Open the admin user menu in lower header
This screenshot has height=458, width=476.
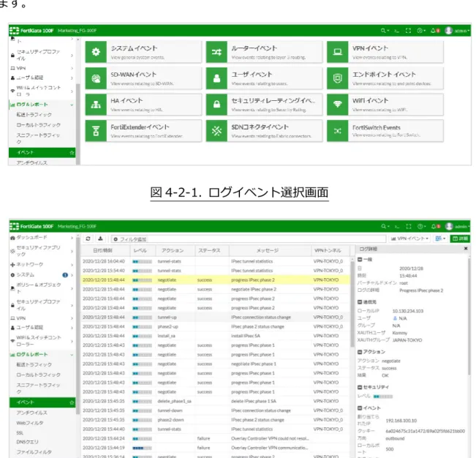(458, 227)
